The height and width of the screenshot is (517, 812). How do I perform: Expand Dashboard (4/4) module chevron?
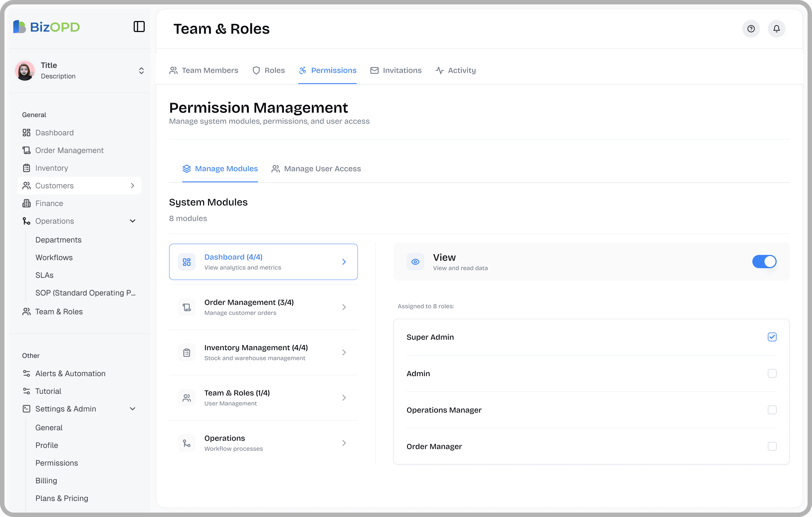344,262
